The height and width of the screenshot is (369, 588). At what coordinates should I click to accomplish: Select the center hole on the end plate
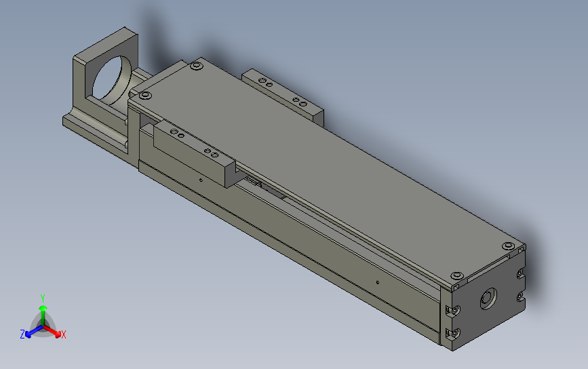point(488,298)
